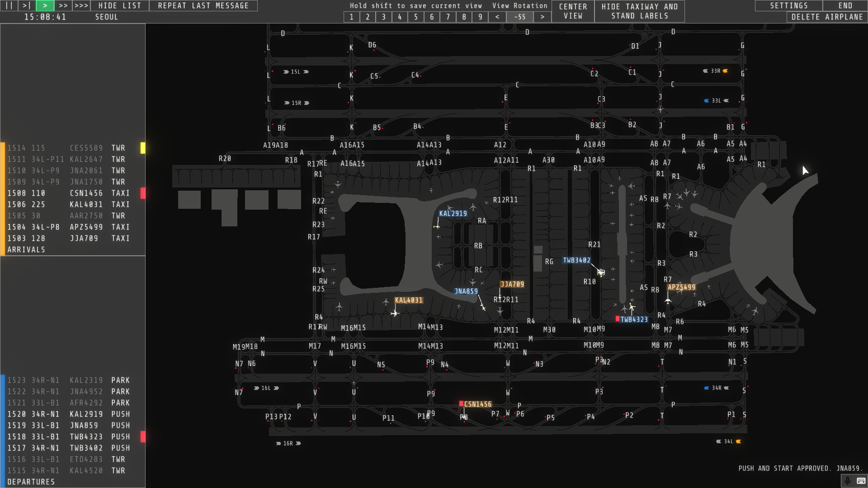
Task: Open the SETTINGS menu
Action: [788, 5]
